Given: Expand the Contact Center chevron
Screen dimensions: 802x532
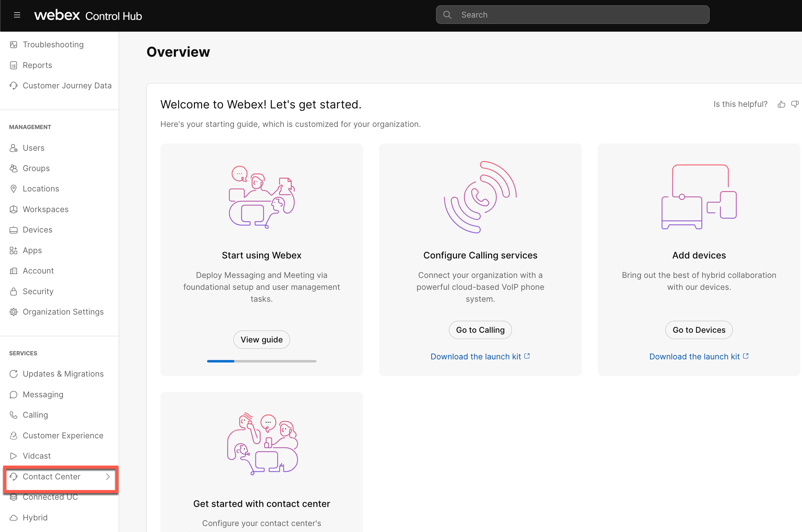Looking at the screenshot, I should (x=107, y=476).
